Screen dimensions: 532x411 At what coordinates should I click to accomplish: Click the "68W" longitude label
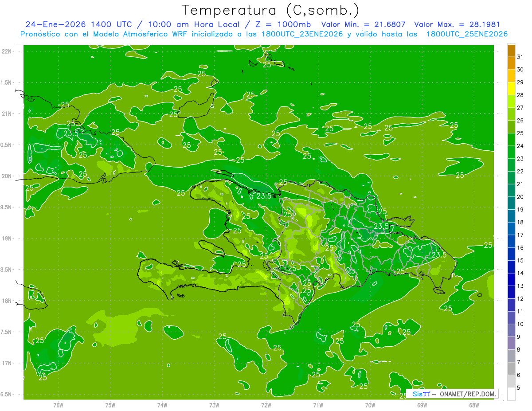(474, 405)
